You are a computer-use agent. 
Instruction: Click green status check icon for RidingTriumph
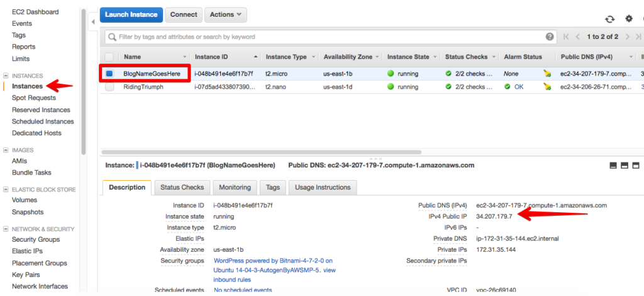click(x=448, y=87)
